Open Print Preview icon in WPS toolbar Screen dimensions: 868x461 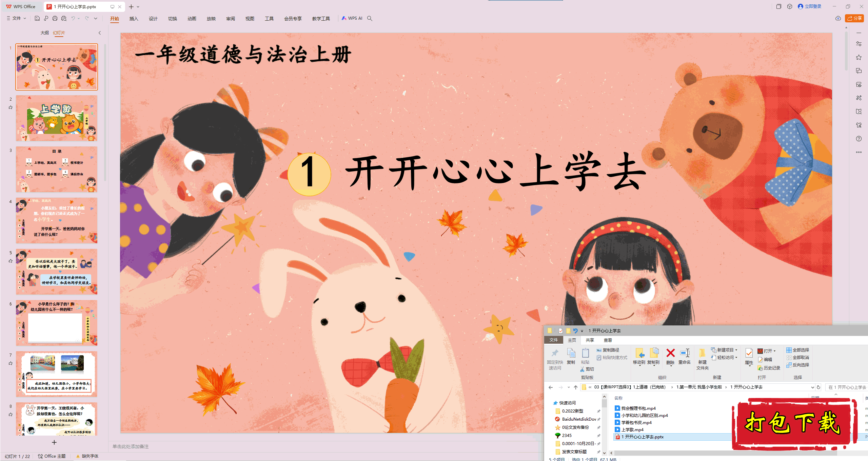(x=64, y=18)
